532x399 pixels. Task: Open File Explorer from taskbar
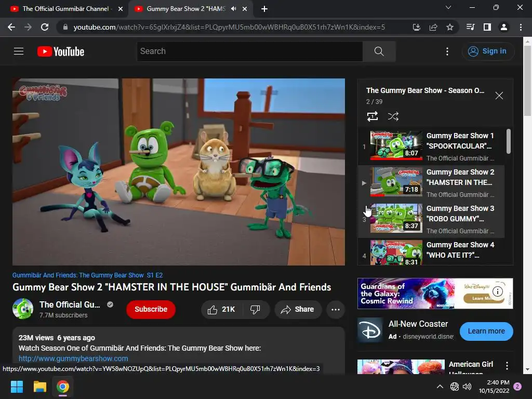tap(39, 387)
